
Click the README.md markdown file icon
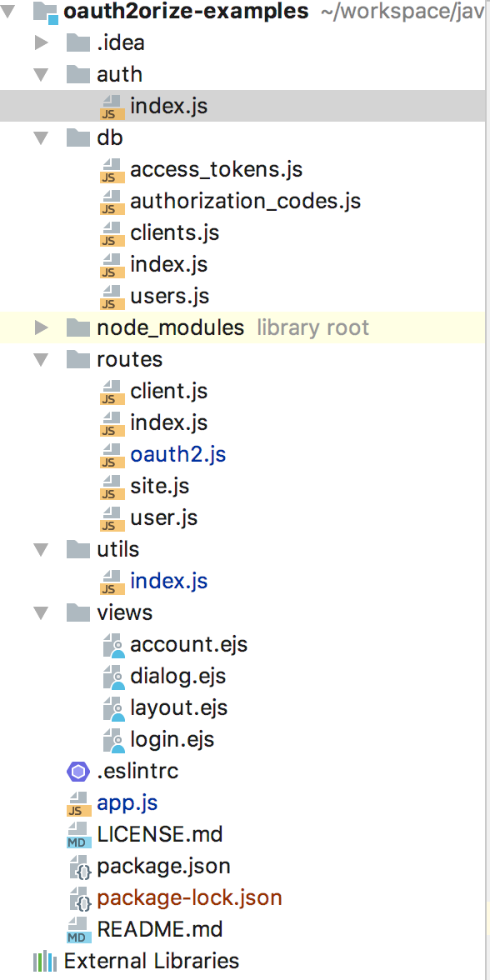click(77, 929)
